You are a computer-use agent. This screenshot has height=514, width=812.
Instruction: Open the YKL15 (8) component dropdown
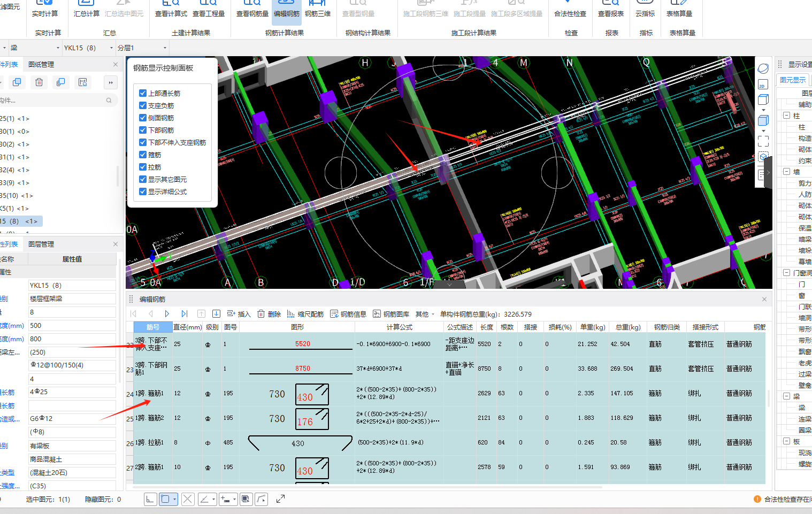pyautogui.click(x=111, y=48)
